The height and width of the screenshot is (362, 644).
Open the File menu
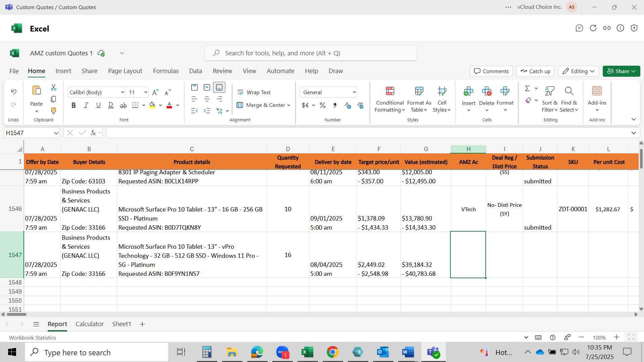(x=14, y=71)
